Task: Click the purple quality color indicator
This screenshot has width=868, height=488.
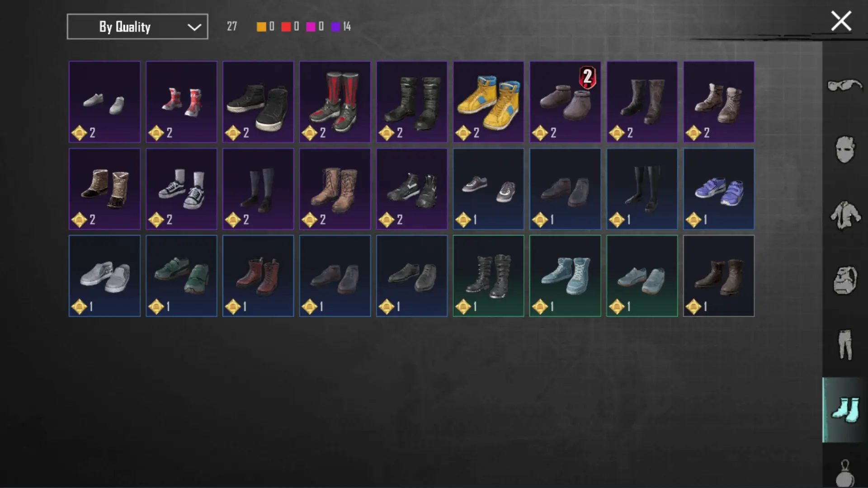Action: click(335, 27)
